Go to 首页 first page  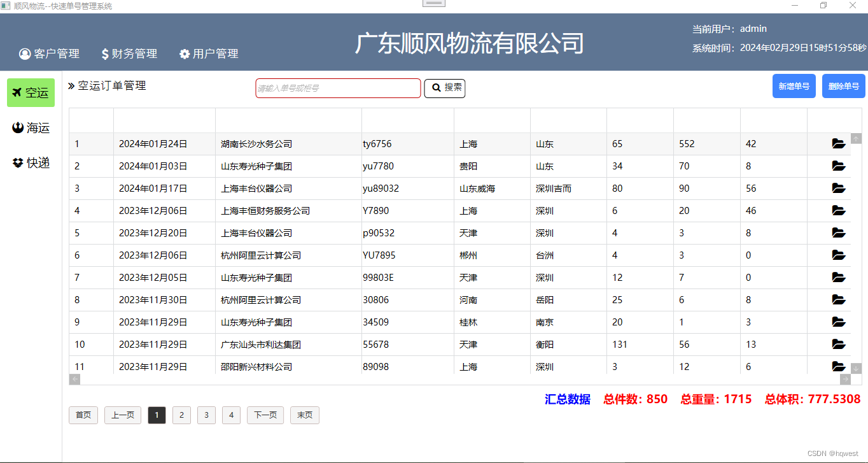[83, 415]
